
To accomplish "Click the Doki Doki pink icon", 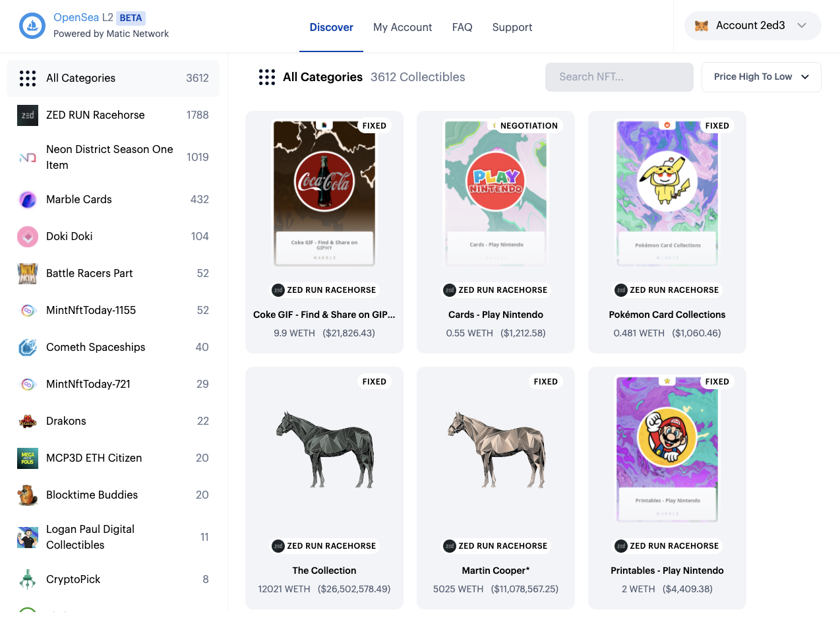I will click(28, 236).
